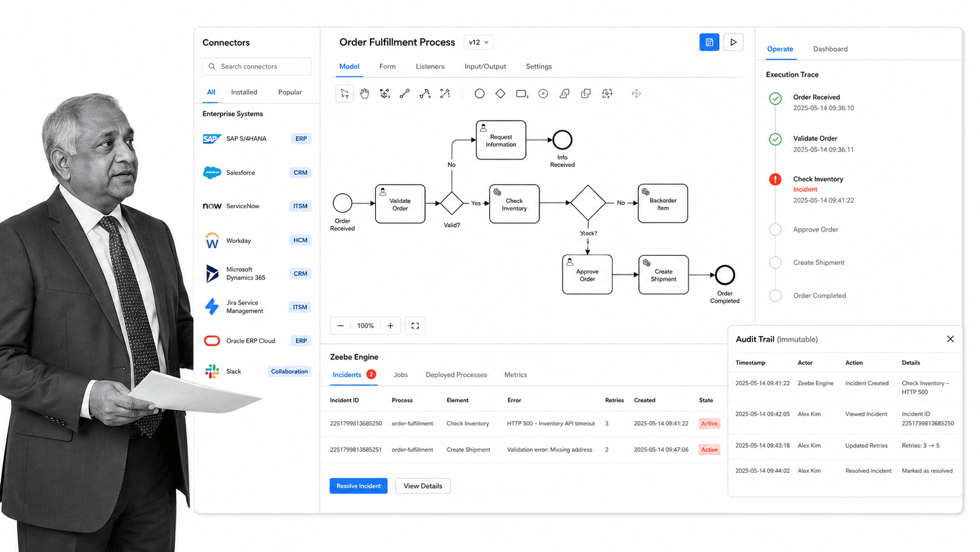This screenshot has width=980, height=552.
Task: Open the Dashboard tab
Action: (x=830, y=49)
